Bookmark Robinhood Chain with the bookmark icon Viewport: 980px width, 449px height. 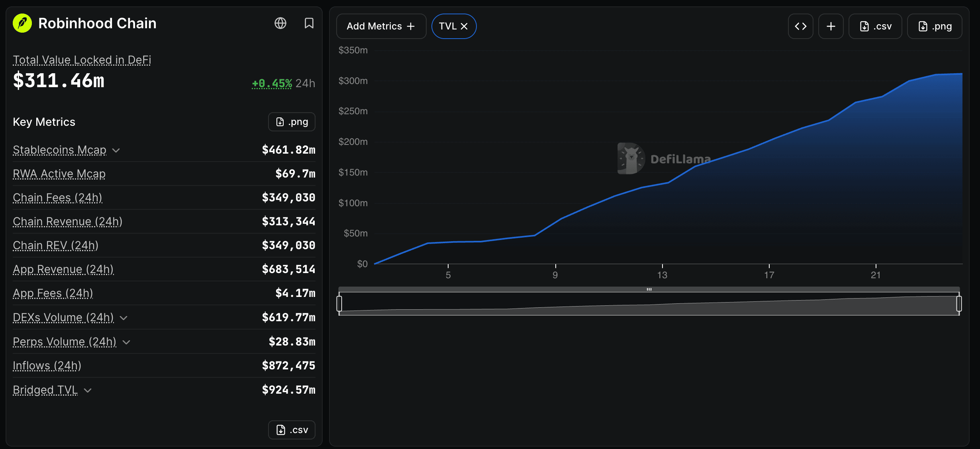309,23
